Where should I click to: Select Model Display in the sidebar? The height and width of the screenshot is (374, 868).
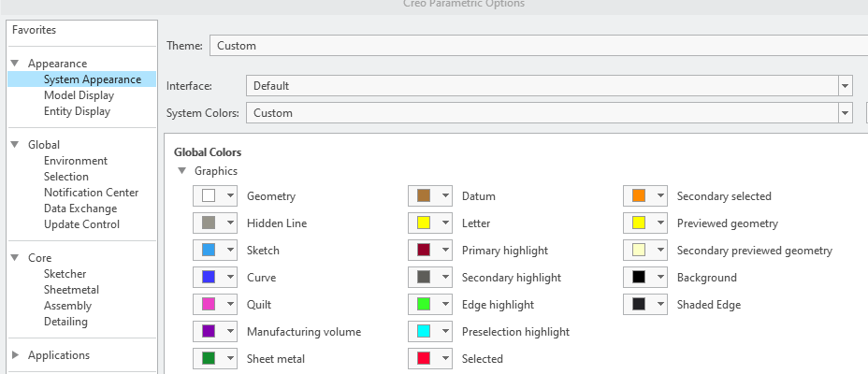pyautogui.click(x=79, y=95)
